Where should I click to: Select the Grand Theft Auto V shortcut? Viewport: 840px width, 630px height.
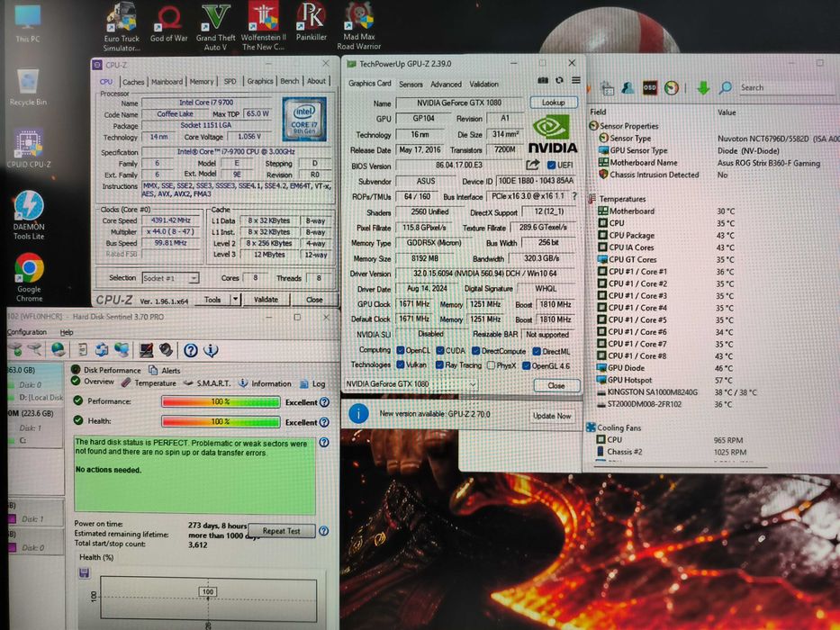[x=215, y=27]
